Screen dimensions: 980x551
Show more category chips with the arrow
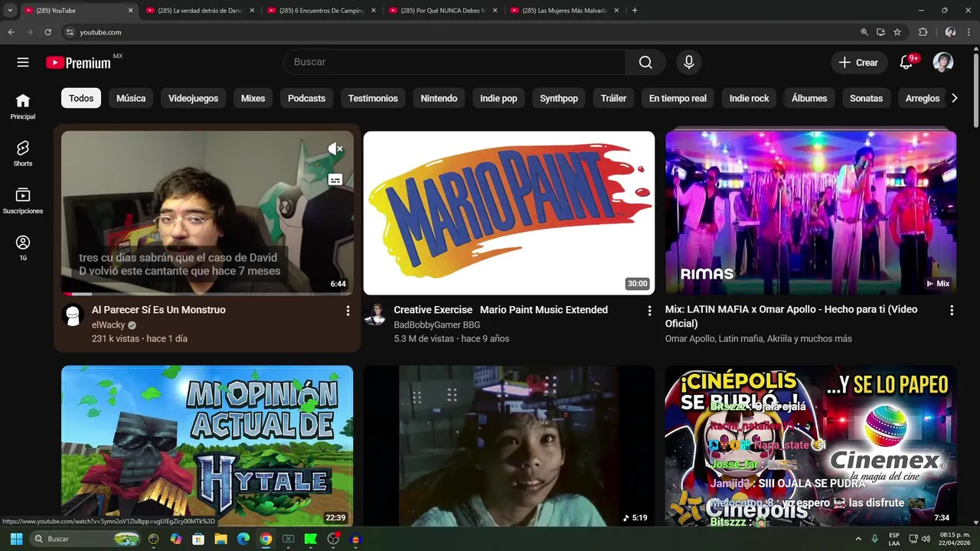(x=954, y=98)
